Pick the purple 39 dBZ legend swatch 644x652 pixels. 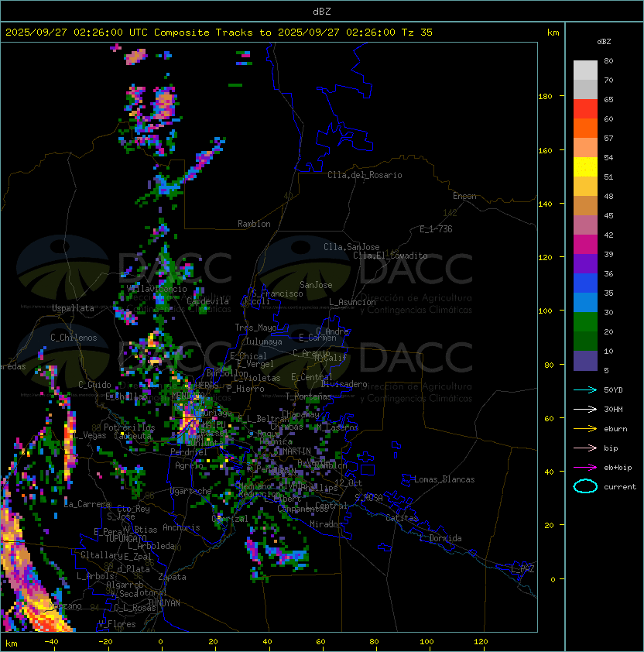585,263
